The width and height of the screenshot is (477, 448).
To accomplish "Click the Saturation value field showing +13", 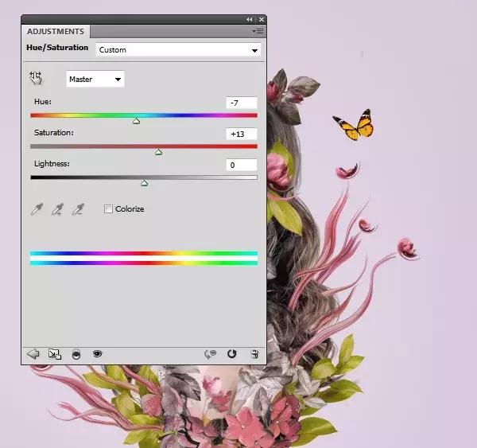I will (x=242, y=134).
